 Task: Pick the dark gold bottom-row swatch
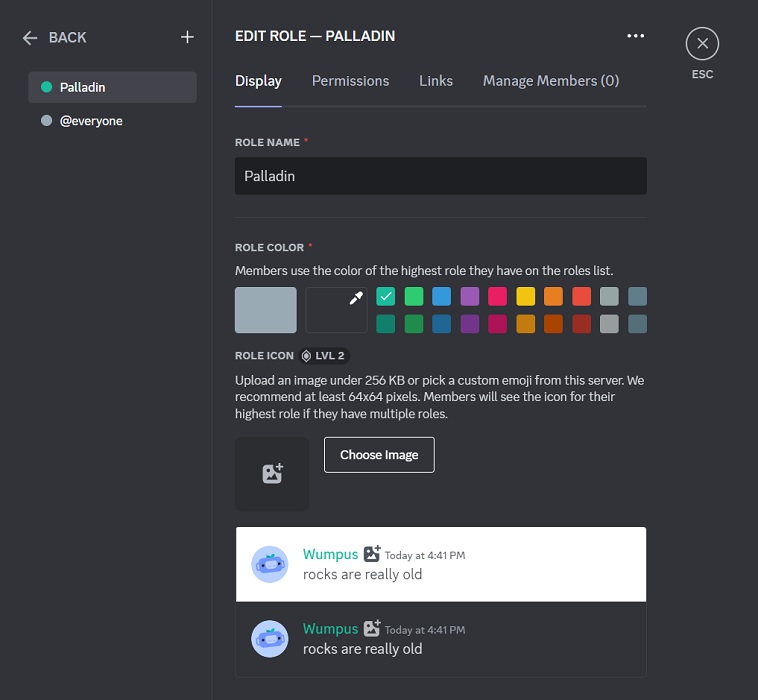pyautogui.click(x=525, y=324)
